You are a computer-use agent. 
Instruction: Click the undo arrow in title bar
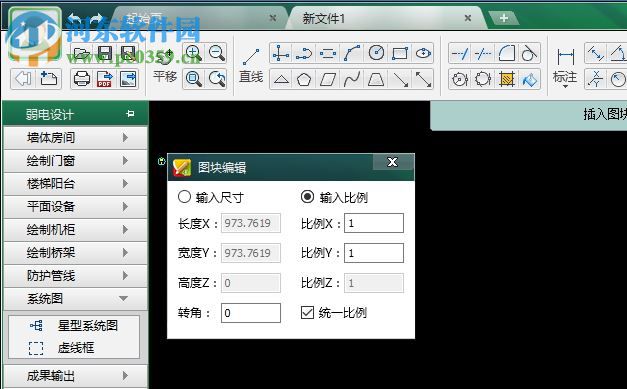(75, 18)
